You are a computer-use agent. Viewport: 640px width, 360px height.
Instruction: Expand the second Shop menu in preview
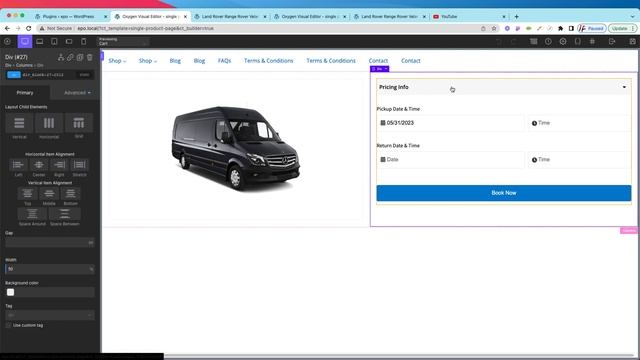point(148,61)
